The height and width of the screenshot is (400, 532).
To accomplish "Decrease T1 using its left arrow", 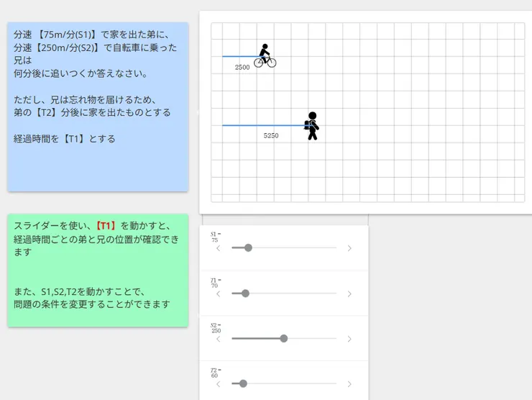I will [219, 294].
